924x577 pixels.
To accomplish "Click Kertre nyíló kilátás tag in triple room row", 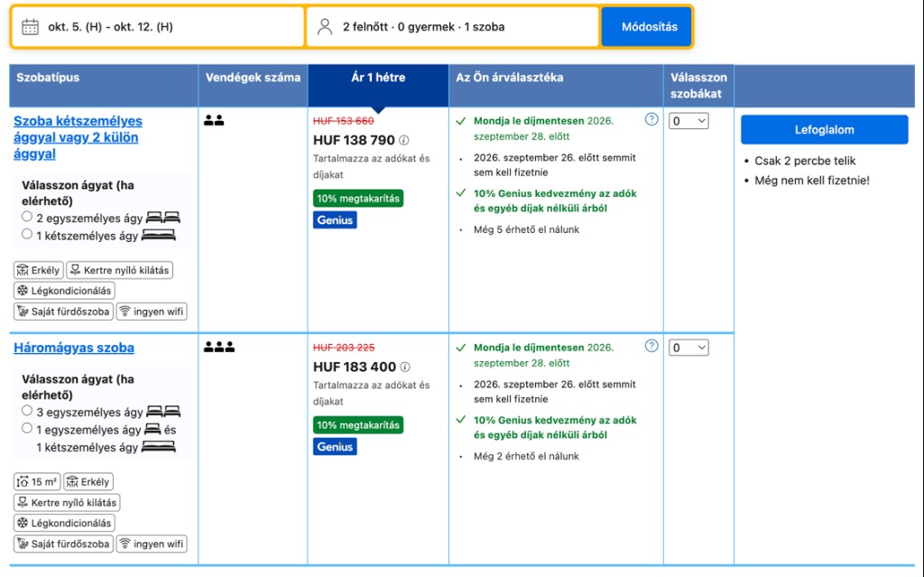I will click(x=67, y=503).
